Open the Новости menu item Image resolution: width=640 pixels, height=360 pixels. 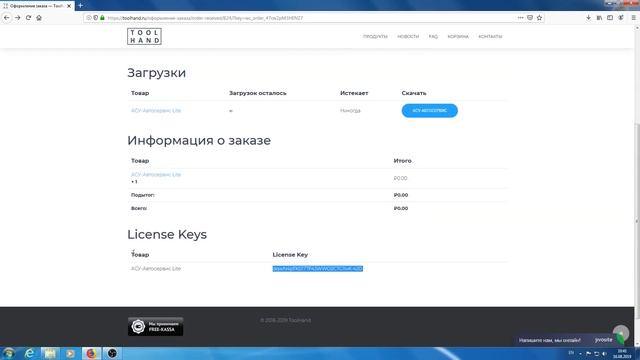(408, 37)
